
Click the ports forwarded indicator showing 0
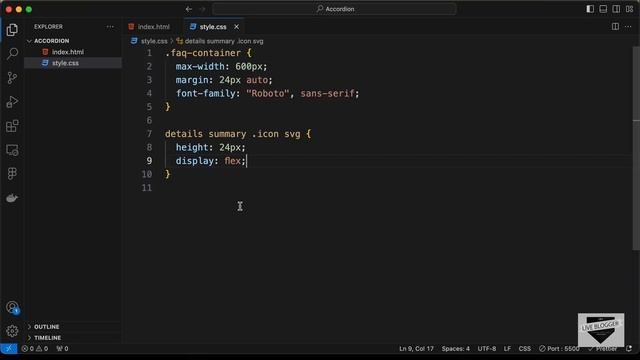click(62, 349)
